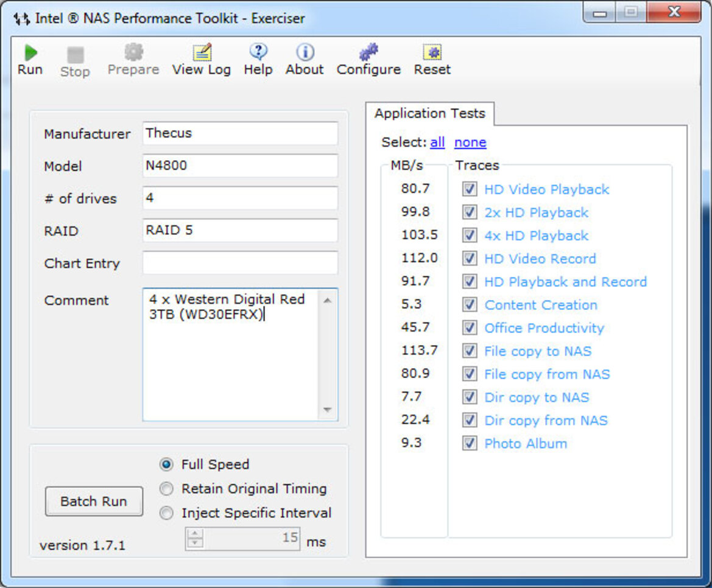Viewport: 712px width, 588px height.
Task: Open the File copy to NAS link
Action: pos(538,351)
